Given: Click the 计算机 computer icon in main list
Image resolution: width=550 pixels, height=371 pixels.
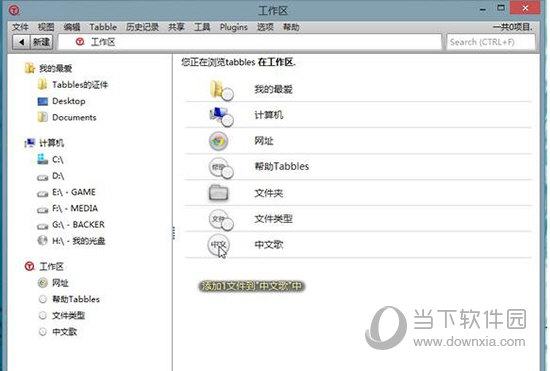Looking at the screenshot, I should pos(221,116).
